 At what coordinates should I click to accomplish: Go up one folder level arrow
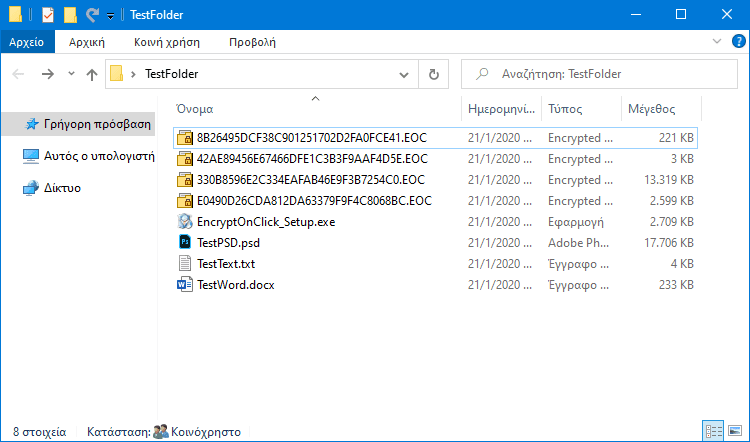click(92, 74)
